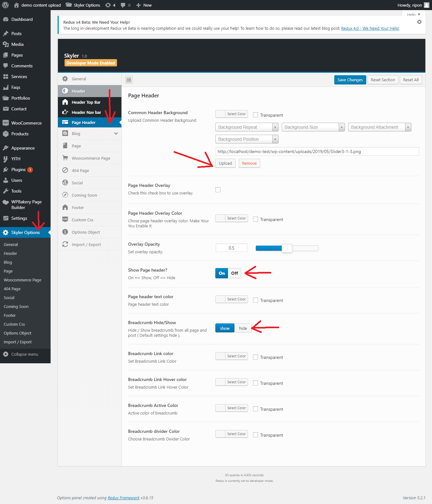The height and width of the screenshot is (504, 432).
Task: Open the Background Position dropdown
Action: (247, 139)
